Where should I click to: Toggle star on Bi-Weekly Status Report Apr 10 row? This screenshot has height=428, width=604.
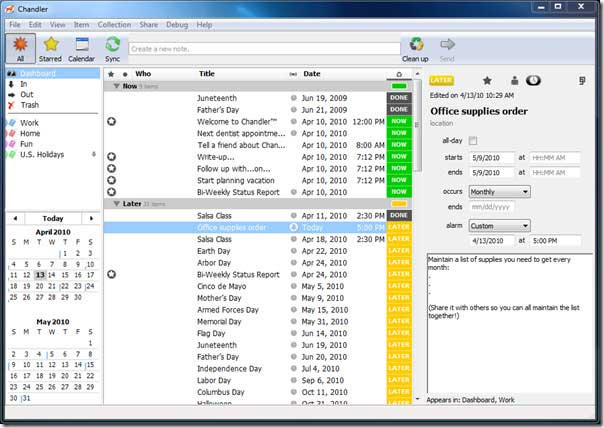[111, 192]
